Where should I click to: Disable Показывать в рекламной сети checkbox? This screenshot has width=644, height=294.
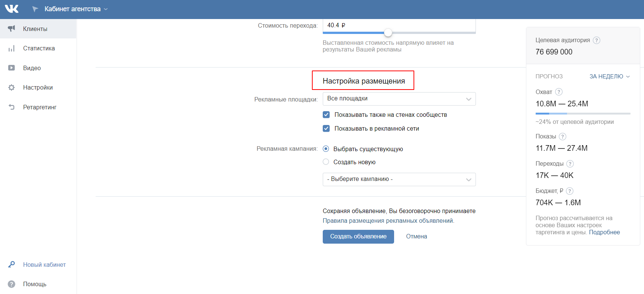[x=326, y=128]
